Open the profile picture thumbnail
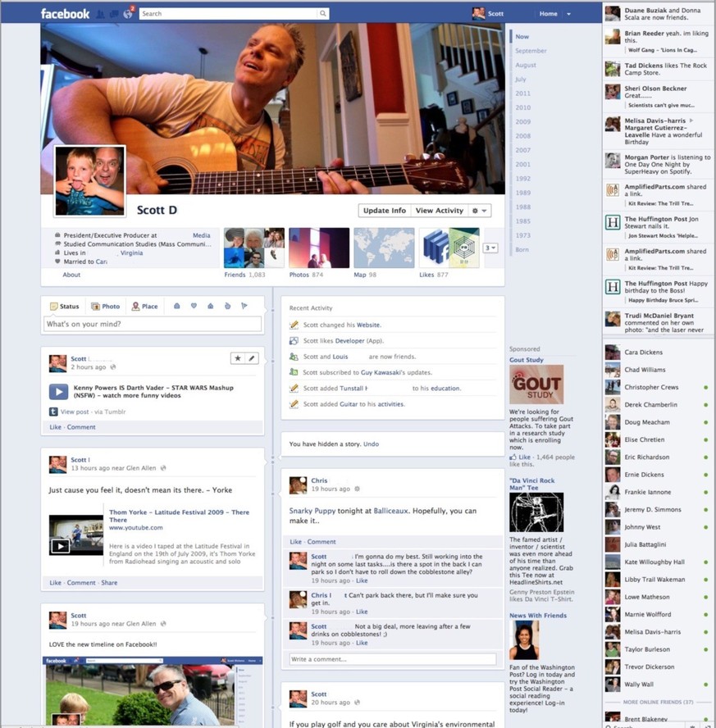 click(89, 180)
